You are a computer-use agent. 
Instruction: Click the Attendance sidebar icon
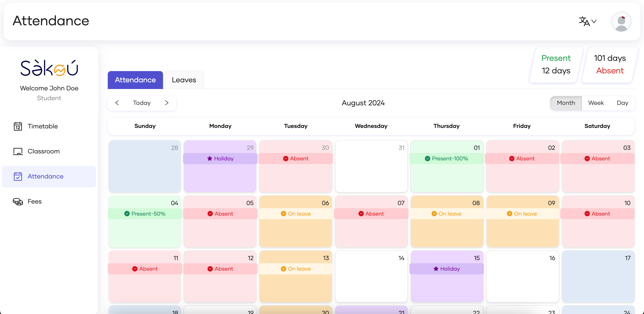click(17, 176)
